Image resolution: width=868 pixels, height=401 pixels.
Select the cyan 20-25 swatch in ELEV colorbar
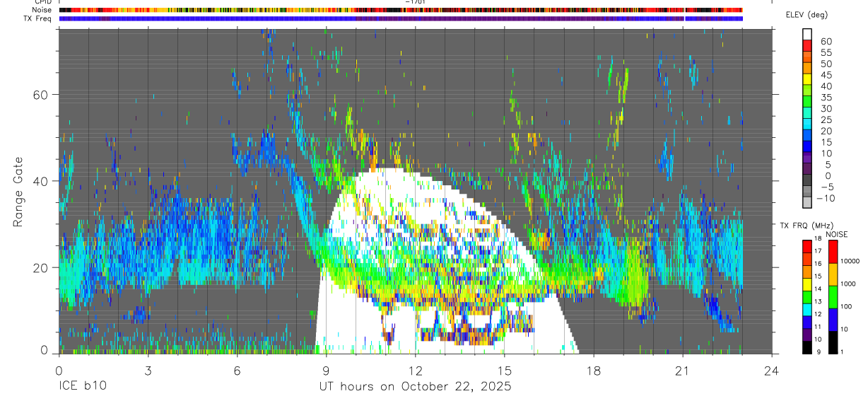click(807, 125)
